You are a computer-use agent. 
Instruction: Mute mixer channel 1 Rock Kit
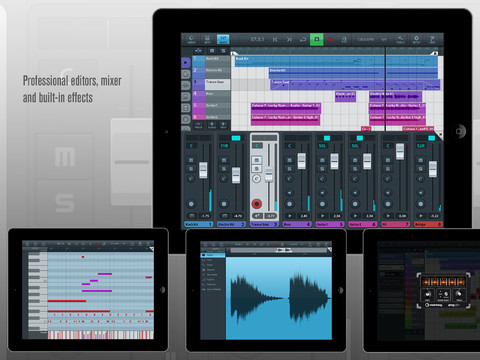click(191, 160)
